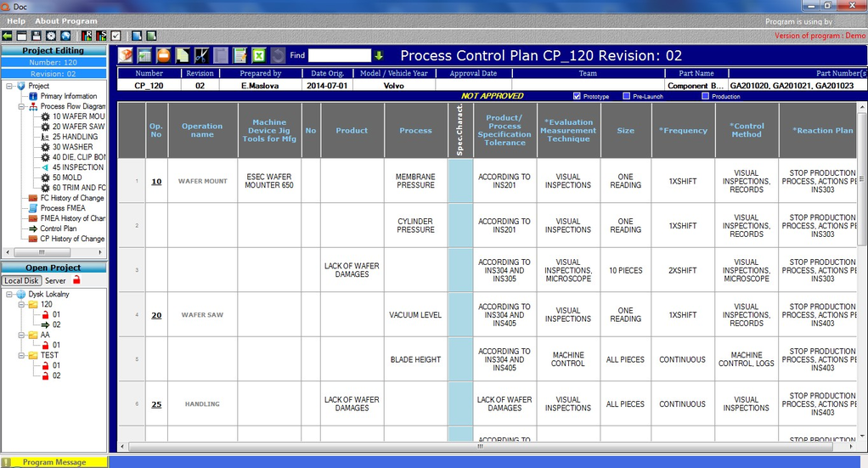Collapse the Dysk Lokalny node
Screen dimensions: 868x468
(x=9, y=294)
